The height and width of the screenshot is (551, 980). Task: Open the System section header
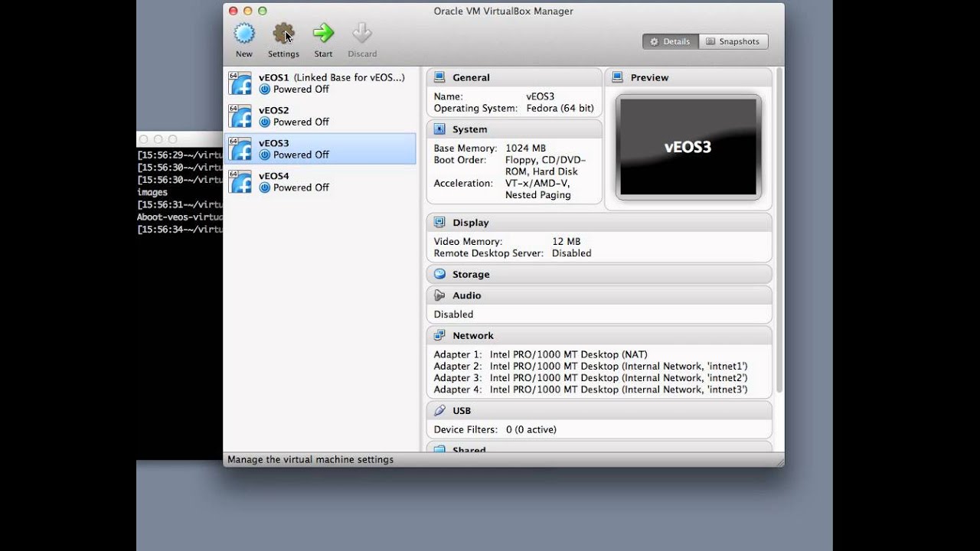(x=514, y=129)
